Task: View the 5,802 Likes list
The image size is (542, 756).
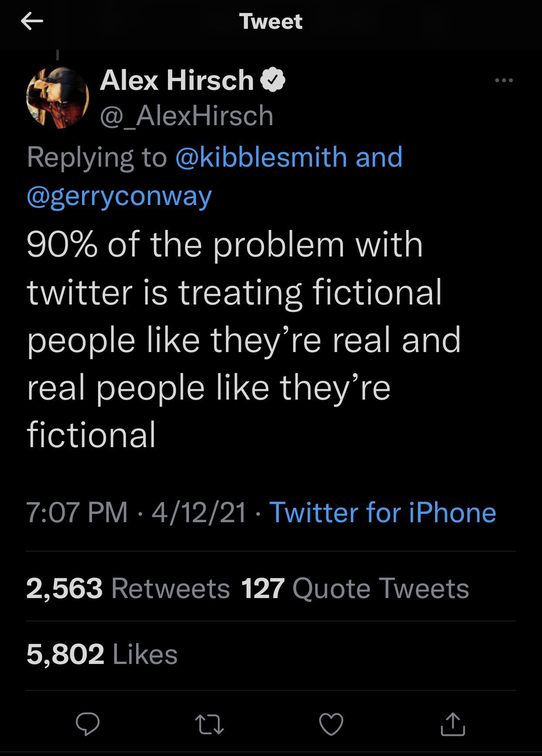Action: [x=102, y=654]
